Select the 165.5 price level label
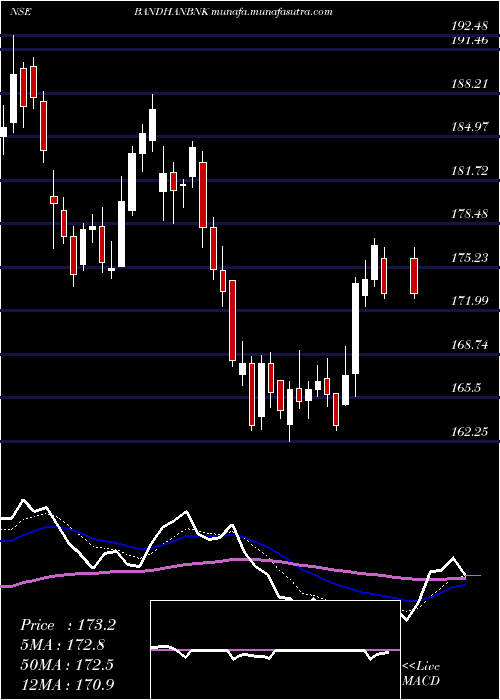 466,388
